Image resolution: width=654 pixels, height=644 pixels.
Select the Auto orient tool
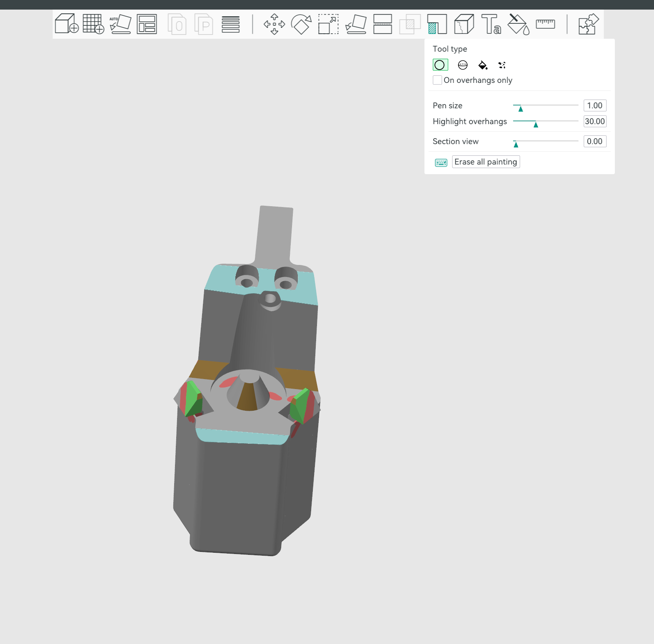coord(120,24)
